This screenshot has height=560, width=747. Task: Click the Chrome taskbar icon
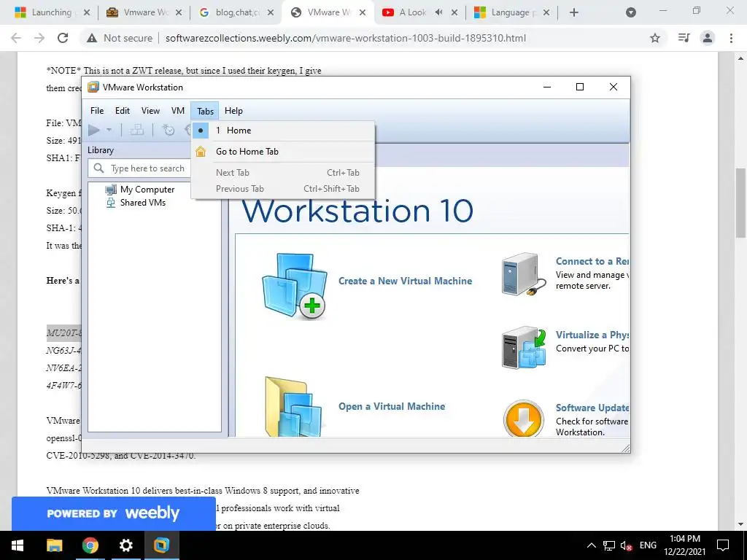pos(90,545)
